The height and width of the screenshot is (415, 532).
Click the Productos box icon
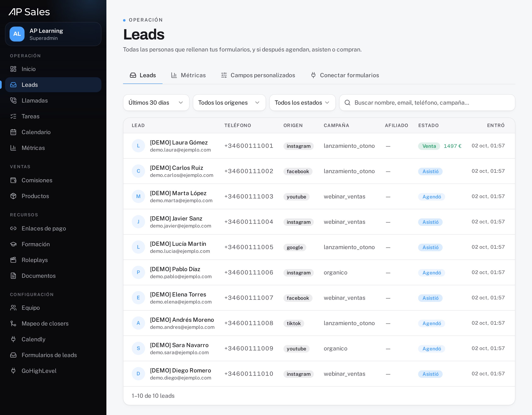click(13, 196)
